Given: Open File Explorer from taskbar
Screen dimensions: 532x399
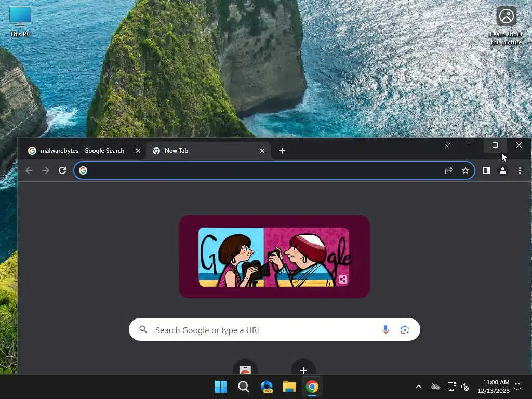Looking at the screenshot, I should tap(289, 387).
